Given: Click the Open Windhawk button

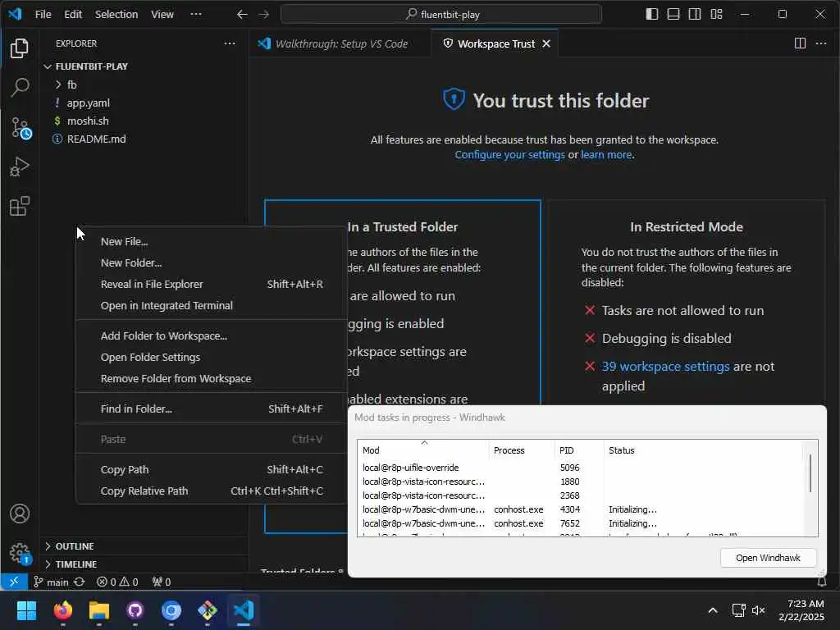Looking at the screenshot, I should point(768,558).
